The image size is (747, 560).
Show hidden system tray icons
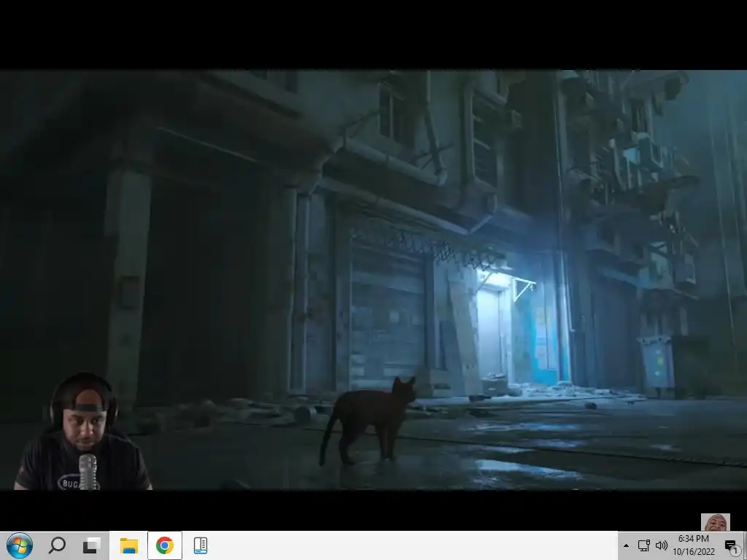tap(626, 545)
